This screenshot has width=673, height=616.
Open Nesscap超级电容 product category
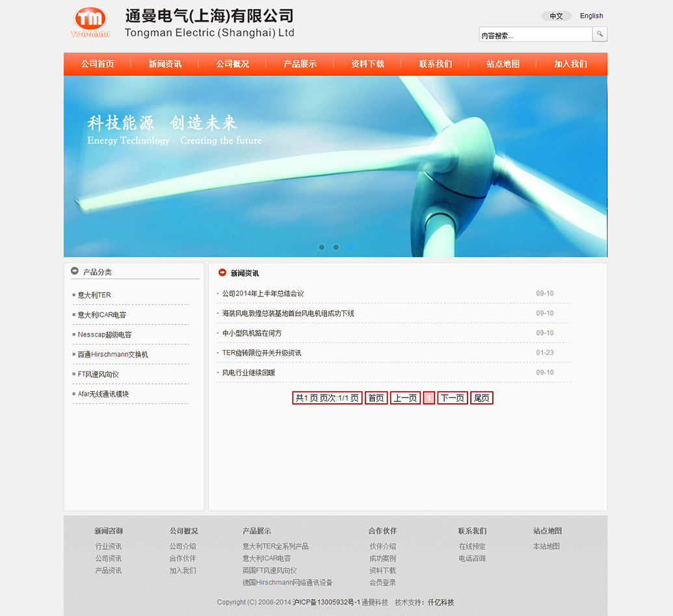click(x=105, y=334)
